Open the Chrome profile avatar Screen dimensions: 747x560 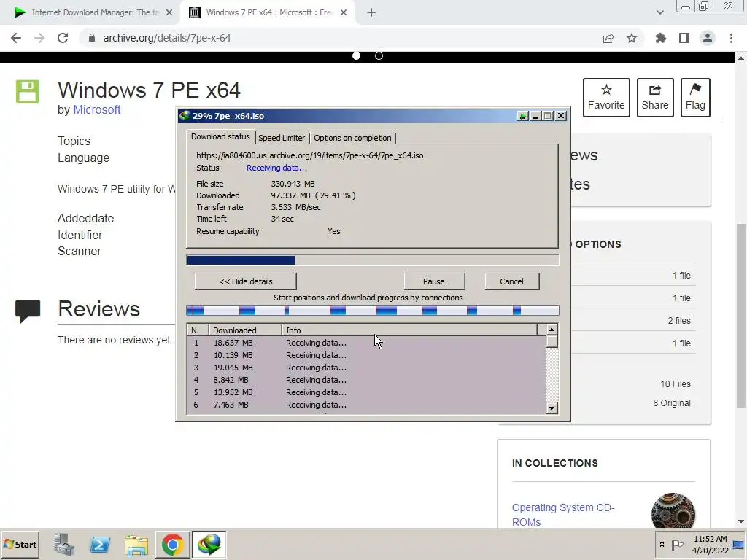click(x=708, y=38)
